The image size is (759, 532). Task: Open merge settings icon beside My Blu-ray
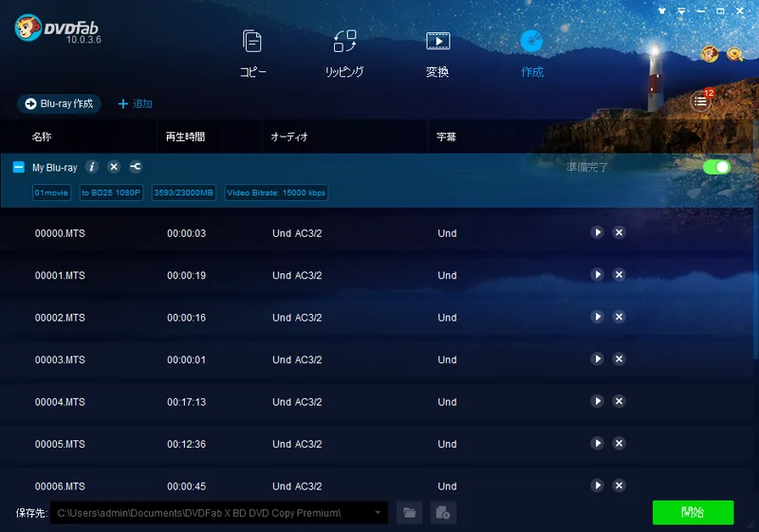tap(136, 167)
